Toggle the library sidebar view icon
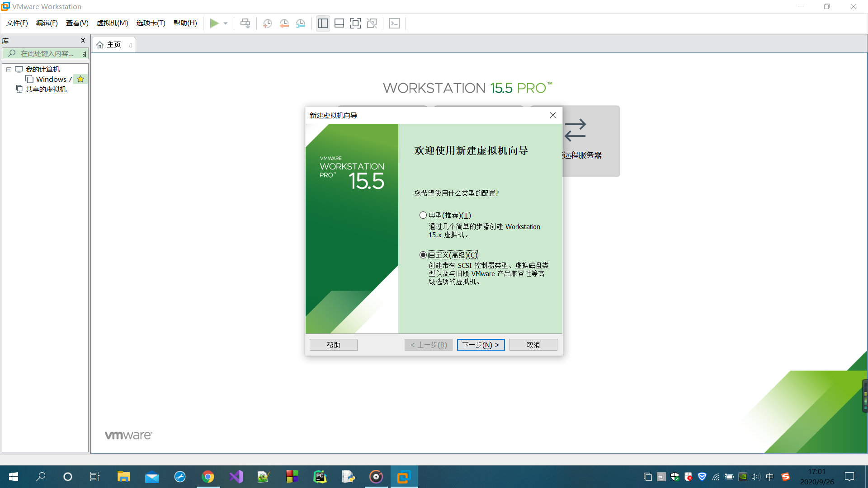 [x=323, y=23]
